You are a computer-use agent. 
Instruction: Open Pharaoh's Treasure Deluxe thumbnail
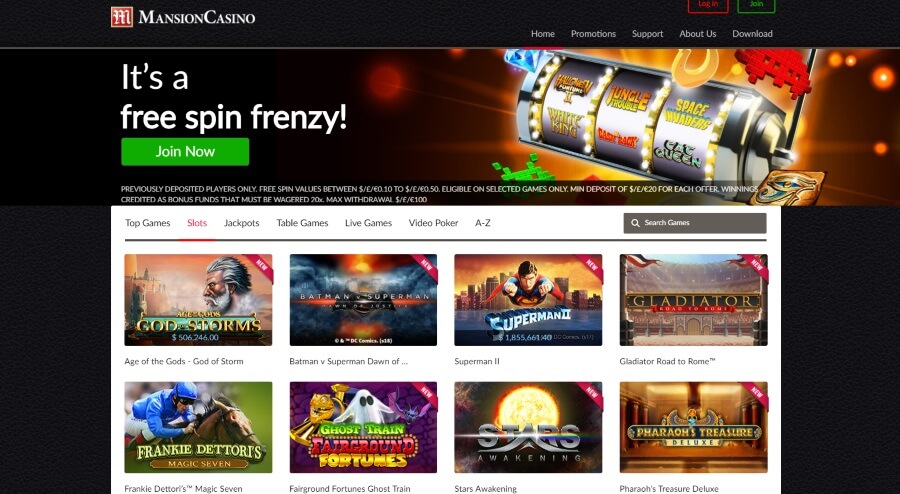(x=693, y=427)
